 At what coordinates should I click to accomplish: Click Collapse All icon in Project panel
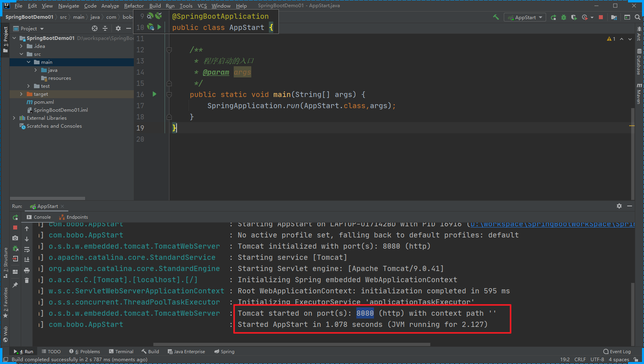point(105,28)
